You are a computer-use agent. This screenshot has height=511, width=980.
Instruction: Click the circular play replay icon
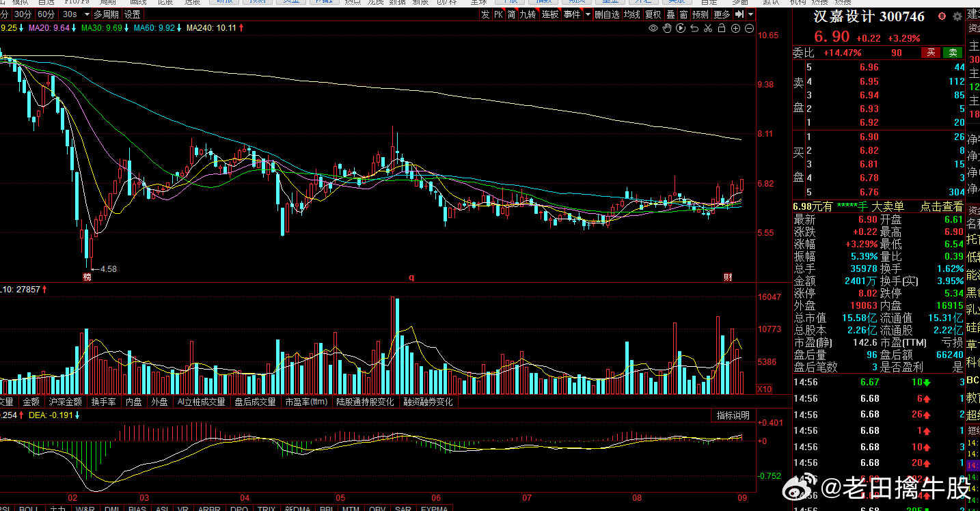(x=681, y=28)
